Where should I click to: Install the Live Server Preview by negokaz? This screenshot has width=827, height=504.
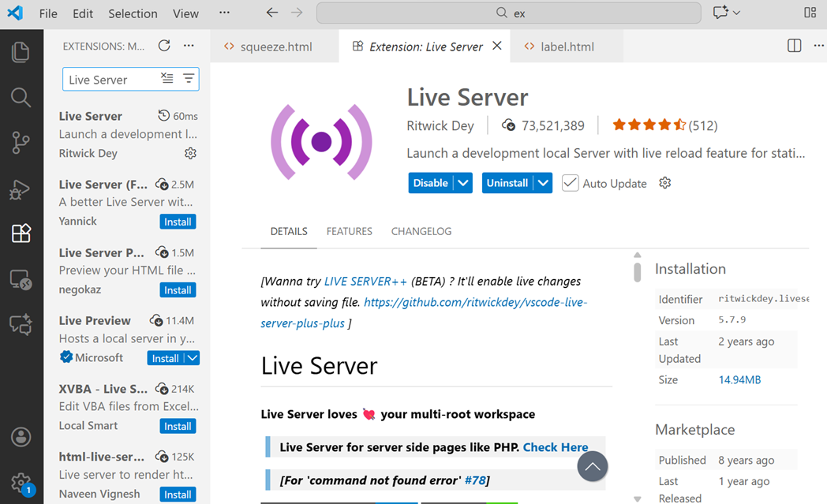pyautogui.click(x=178, y=290)
